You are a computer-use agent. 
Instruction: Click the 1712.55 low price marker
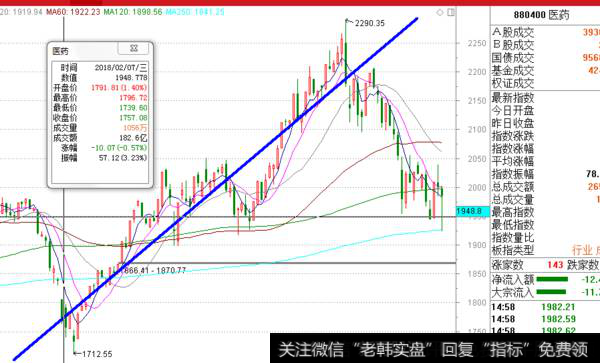pos(98,354)
